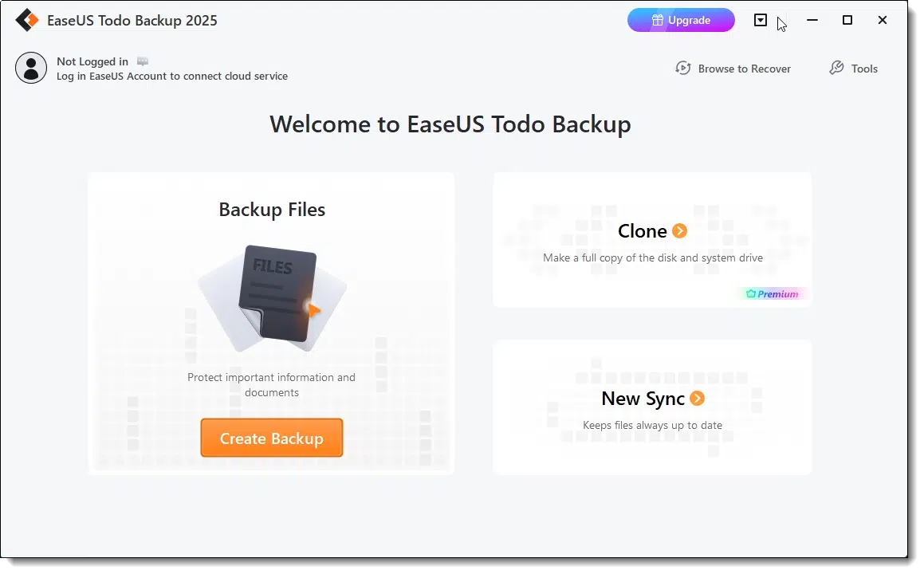
Task: Click the Premium badge on Clone card
Action: [773, 294]
